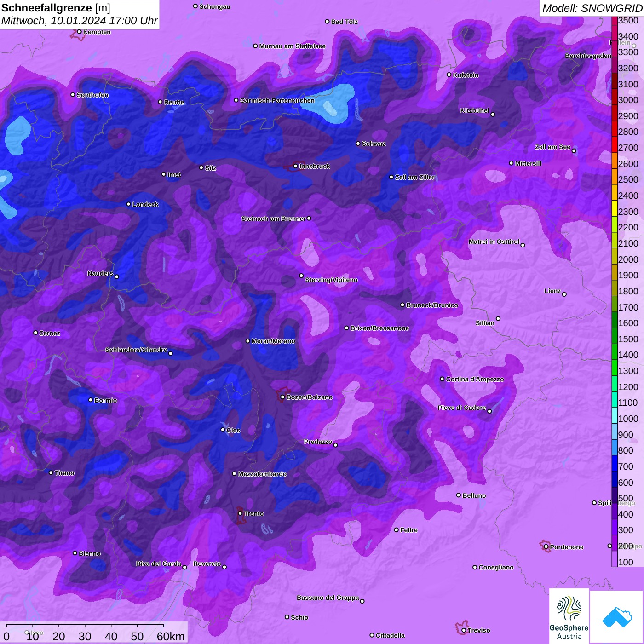This screenshot has height=644, width=644.
Task: Click the cyan 1000 legend color
Action: click(x=615, y=415)
